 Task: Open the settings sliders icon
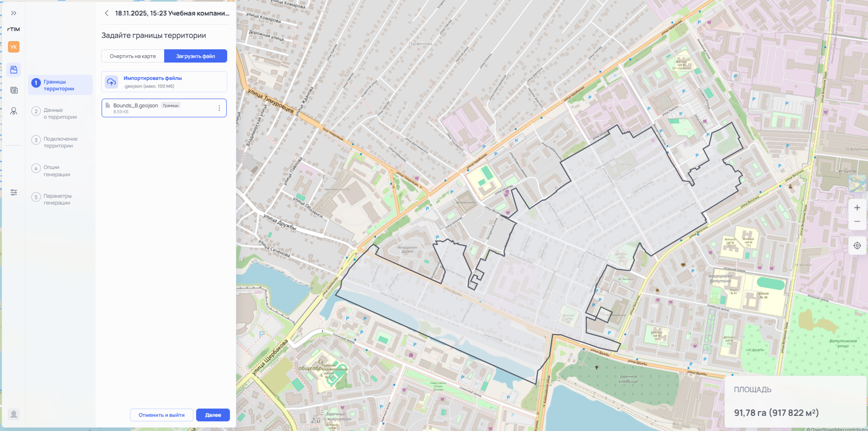coord(14,192)
